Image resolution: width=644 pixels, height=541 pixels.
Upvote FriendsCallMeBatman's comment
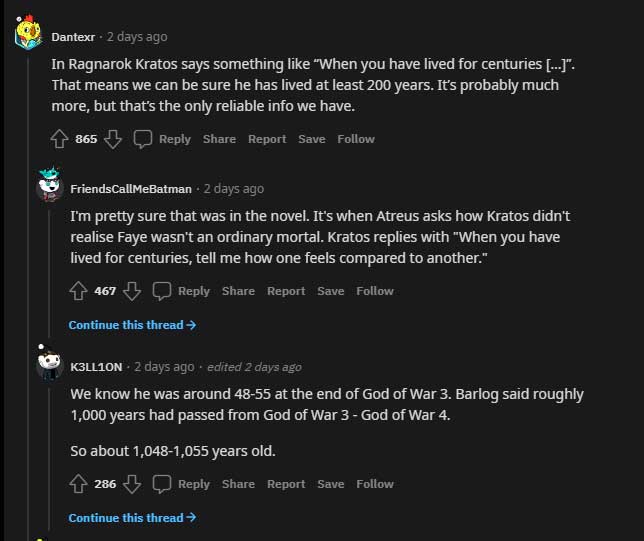[78, 291]
